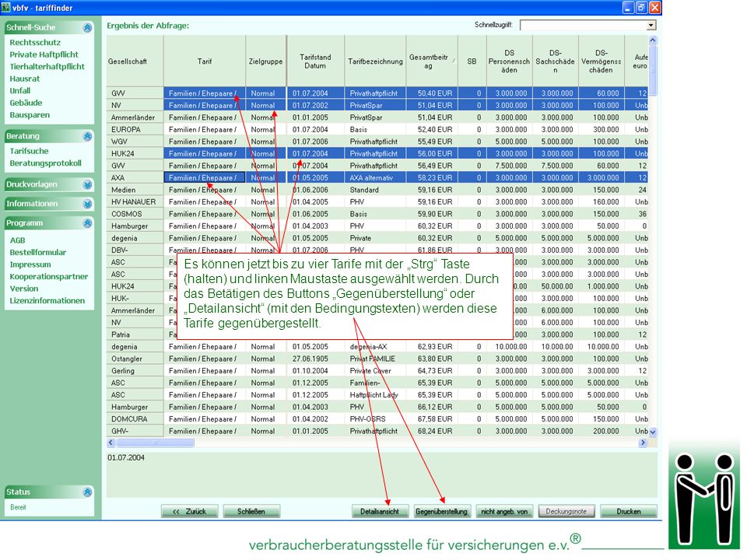
Task: Go to Tarifsuche
Action: (29, 151)
